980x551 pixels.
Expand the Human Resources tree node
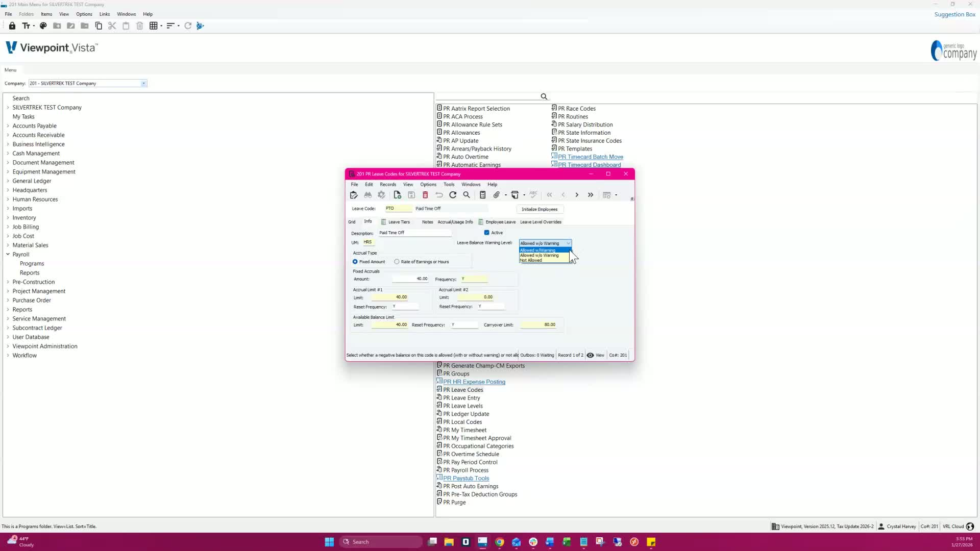click(x=8, y=199)
